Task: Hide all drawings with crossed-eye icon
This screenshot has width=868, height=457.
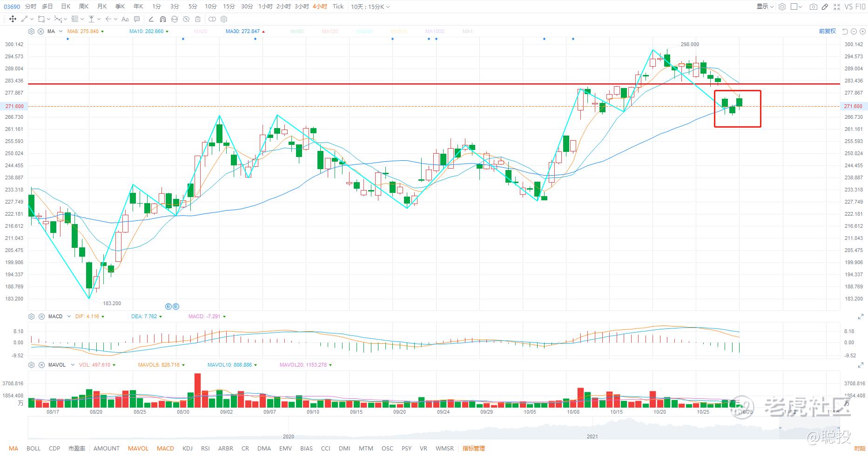Action: 186,19
